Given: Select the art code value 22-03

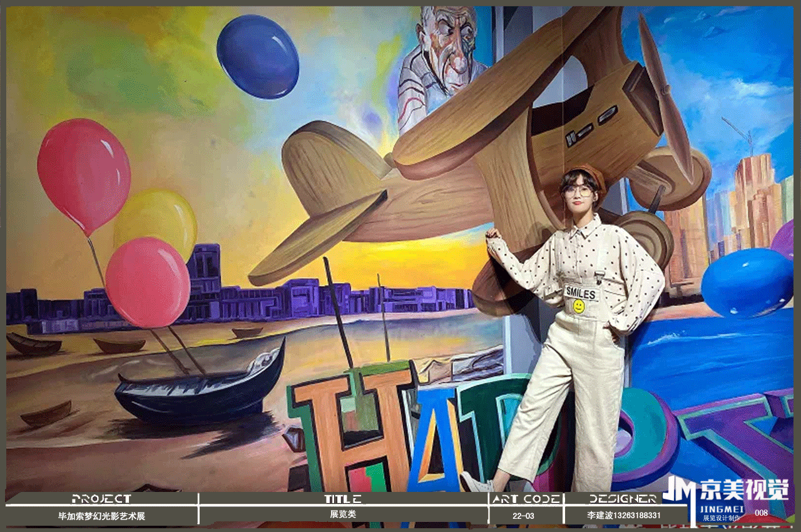Looking at the screenshot, I should point(523,516).
